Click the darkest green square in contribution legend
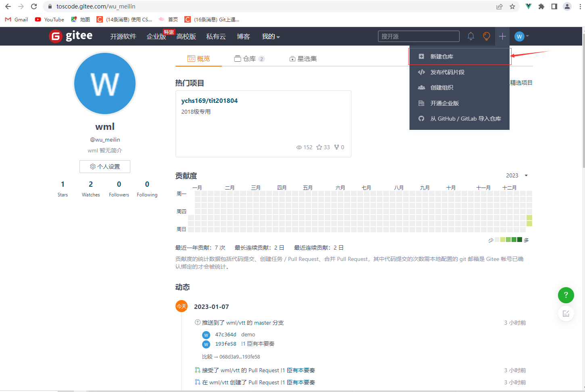The width and height of the screenshot is (585, 392). click(x=519, y=240)
